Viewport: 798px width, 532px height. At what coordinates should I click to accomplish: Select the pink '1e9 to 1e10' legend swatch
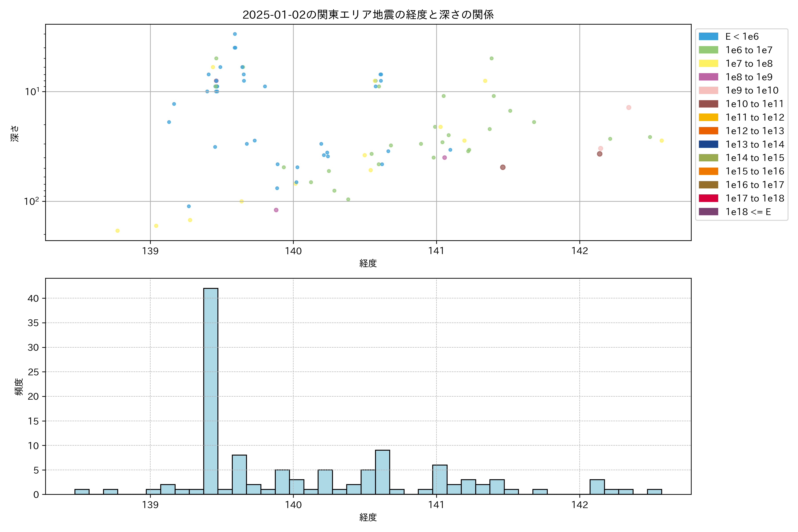(708, 90)
